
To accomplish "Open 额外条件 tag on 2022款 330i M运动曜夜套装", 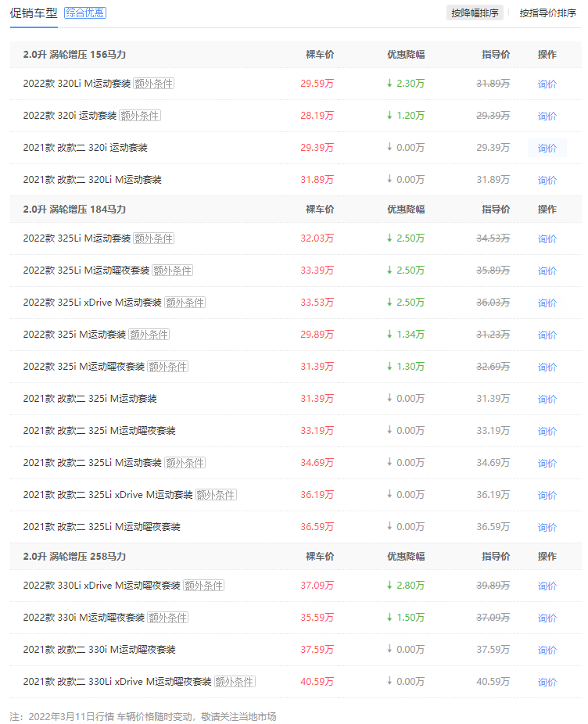I will (168, 618).
